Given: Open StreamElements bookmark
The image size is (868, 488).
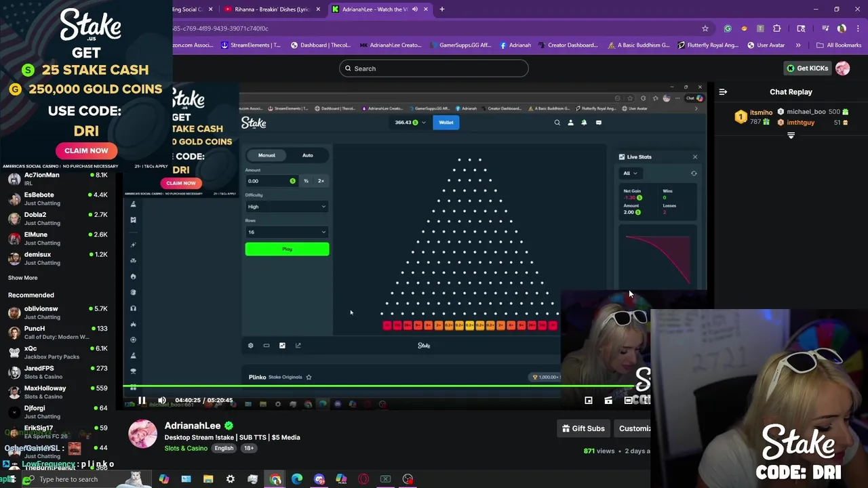Looking at the screenshot, I should (x=251, y=45).
